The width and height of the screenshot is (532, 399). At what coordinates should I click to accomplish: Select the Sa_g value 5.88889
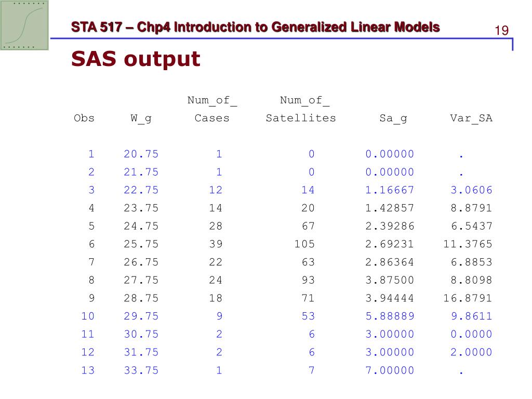pyautogui.click(x=390, y=316)
